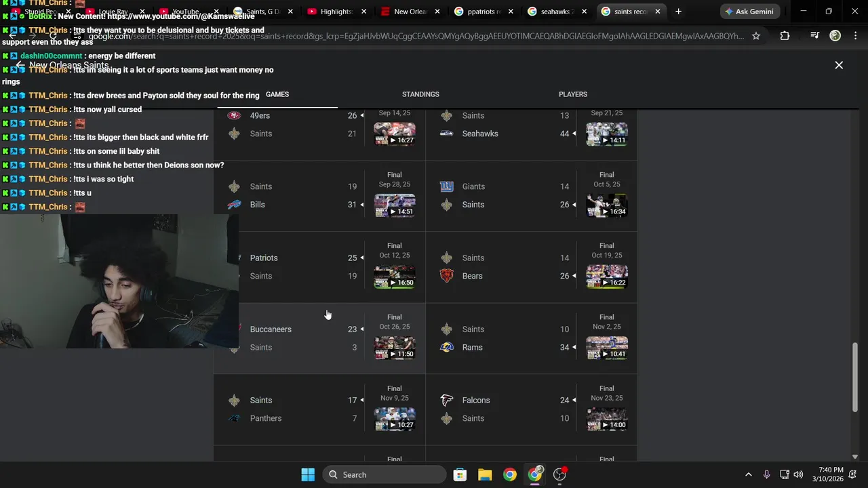Click the Panthers team logo
868x488 pixels.
pyautogui.click(x=234, y=418)
